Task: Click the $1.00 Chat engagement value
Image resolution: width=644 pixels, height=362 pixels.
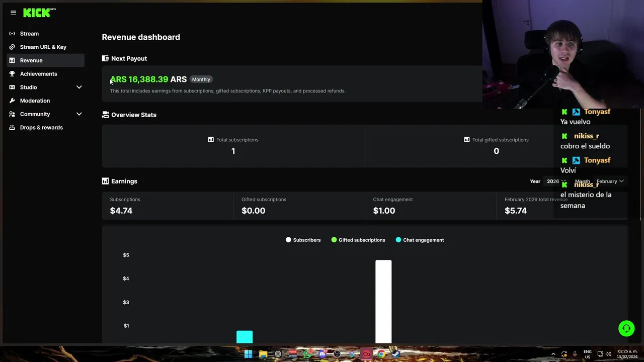Action: click(384, 211)
